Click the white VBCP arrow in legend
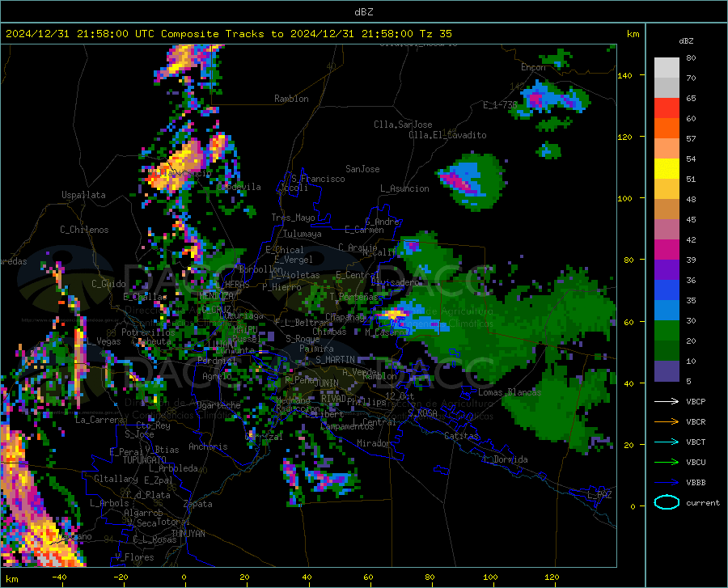 tap(667, 401)
